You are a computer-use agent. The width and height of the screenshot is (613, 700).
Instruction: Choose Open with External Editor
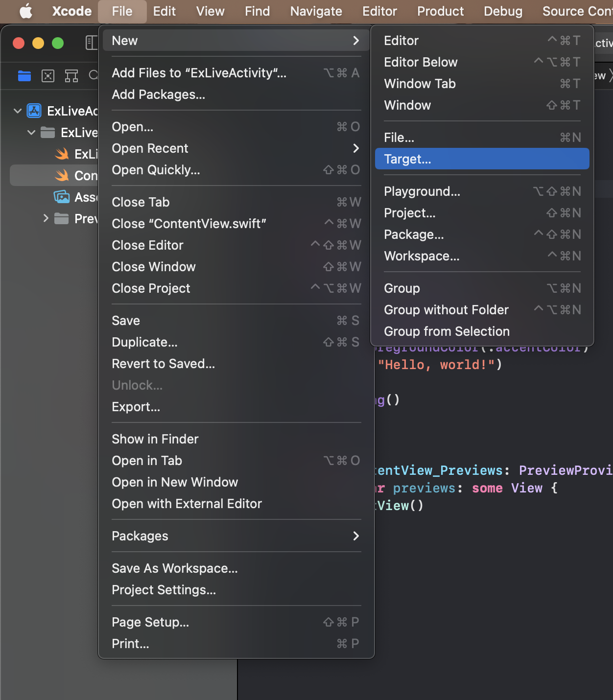[x=236, y=504]
